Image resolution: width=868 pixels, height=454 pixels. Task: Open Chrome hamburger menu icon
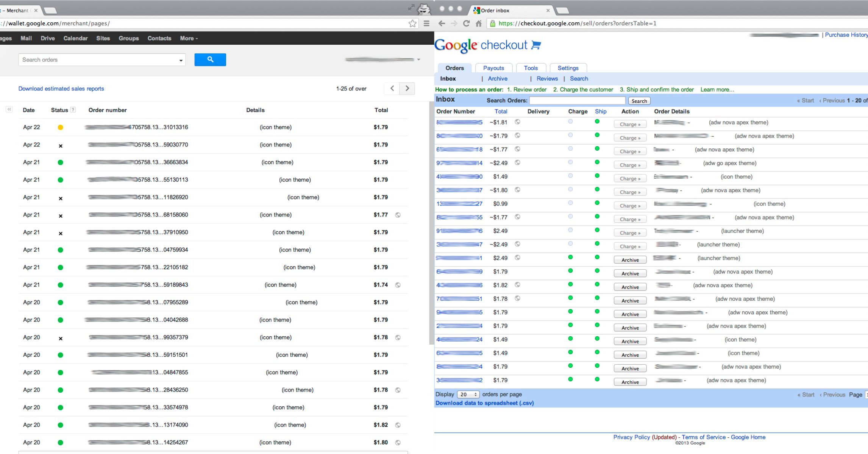[x=426, y=23]
